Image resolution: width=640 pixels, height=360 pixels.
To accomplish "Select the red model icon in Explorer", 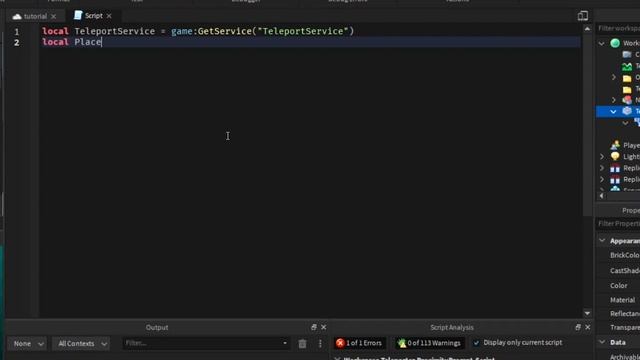I will click(x=627, y=100).
